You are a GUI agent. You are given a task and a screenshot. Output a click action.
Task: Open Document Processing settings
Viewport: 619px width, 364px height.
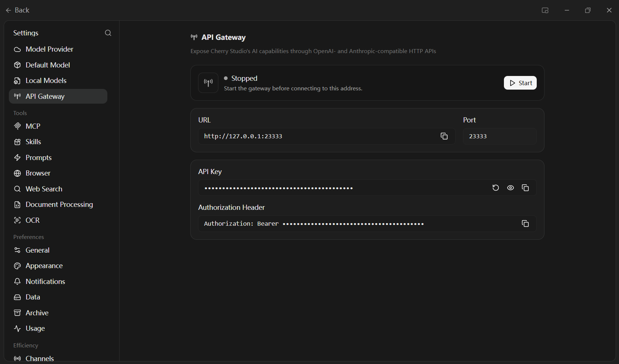tap(58, 204)
